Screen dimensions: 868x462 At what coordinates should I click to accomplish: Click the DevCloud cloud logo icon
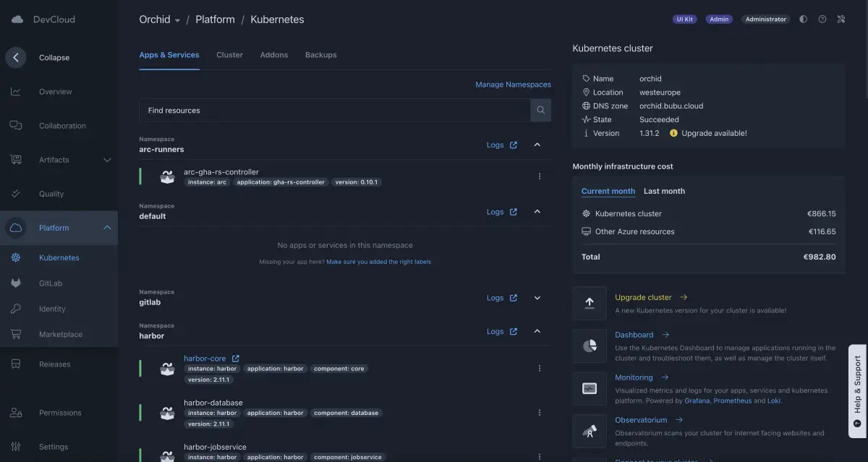point(17,20)
